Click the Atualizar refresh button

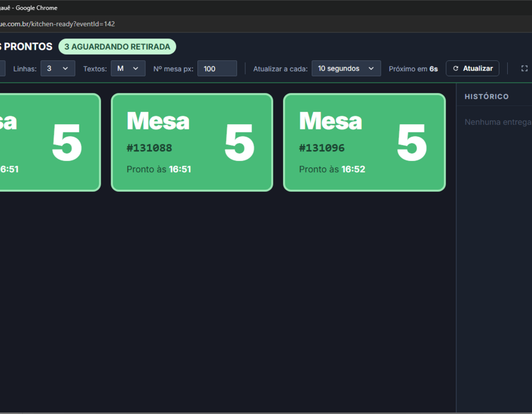(472, 69)
